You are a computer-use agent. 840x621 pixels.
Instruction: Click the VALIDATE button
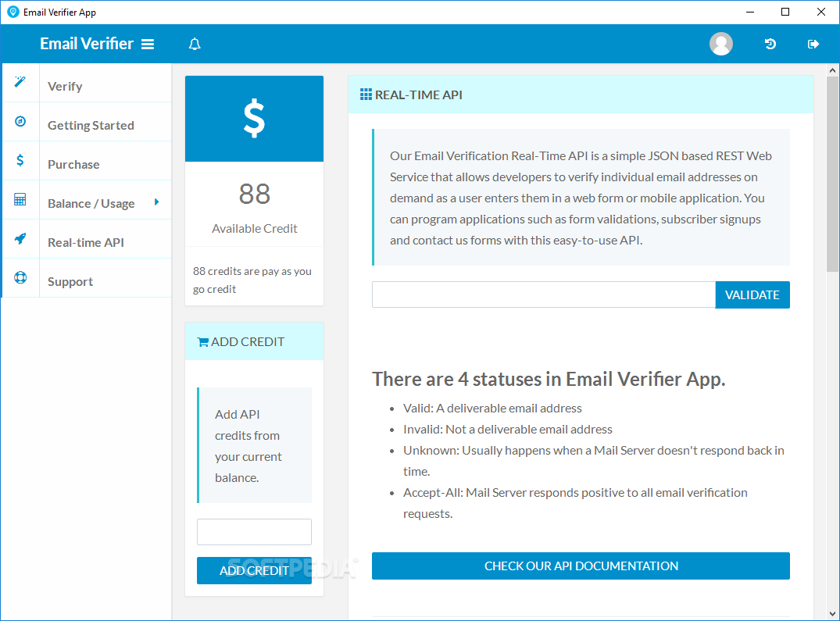752,295
